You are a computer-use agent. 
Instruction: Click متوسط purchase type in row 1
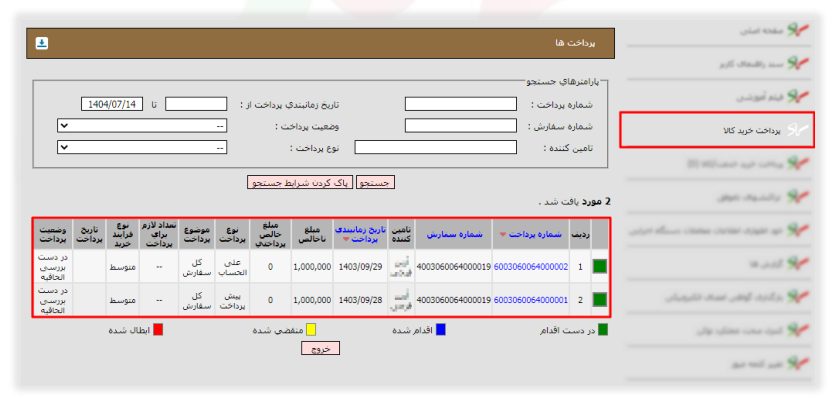(x=122, y=267)
